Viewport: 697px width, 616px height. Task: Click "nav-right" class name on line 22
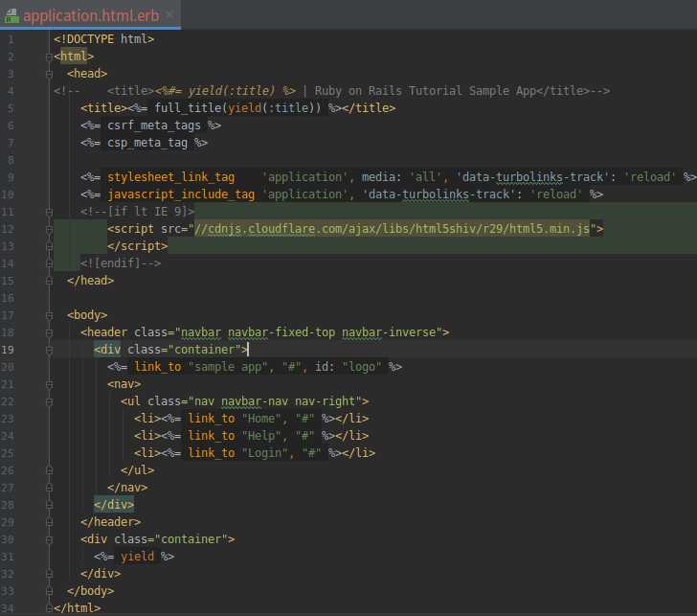[x=325, y=401]
